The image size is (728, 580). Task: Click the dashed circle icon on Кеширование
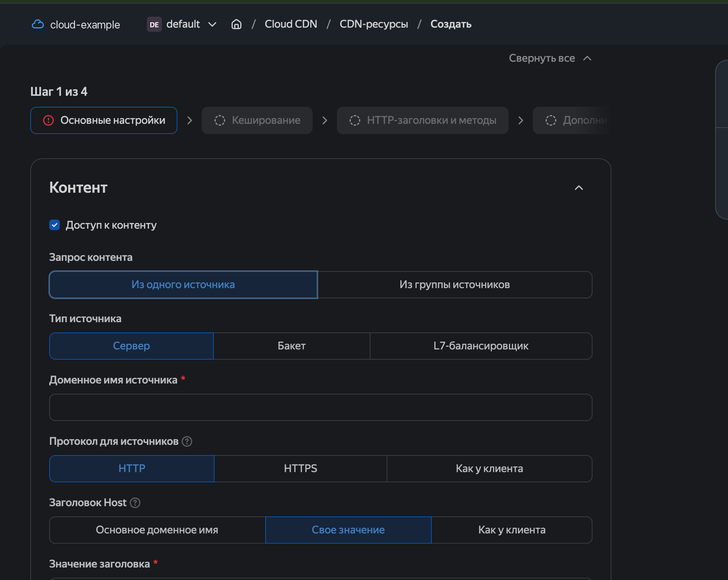[x=220, y=121]
